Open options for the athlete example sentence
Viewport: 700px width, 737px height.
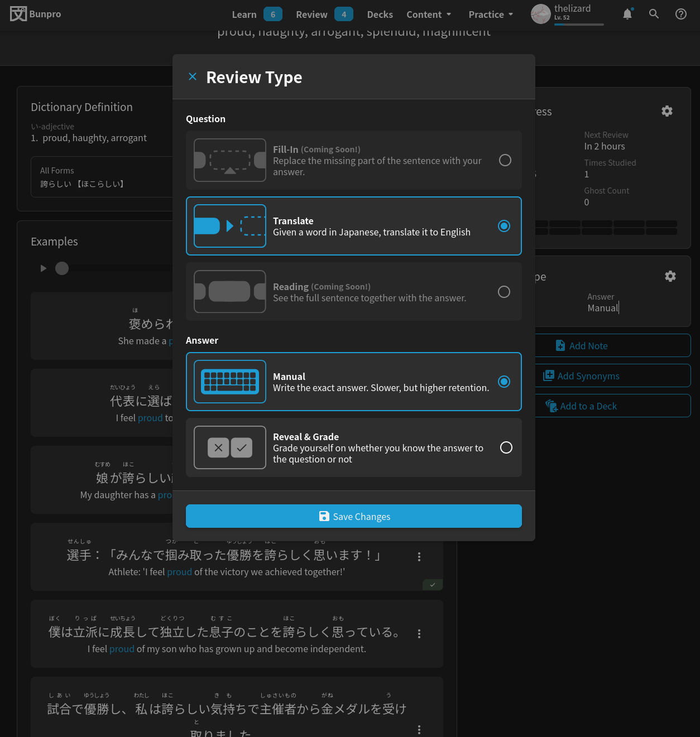tap(419, 557)
